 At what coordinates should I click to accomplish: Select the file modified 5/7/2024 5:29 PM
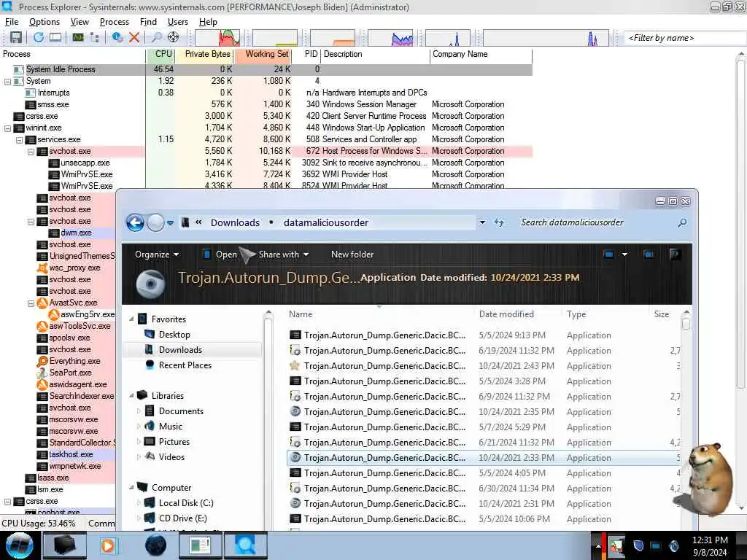tap(483, 427)
